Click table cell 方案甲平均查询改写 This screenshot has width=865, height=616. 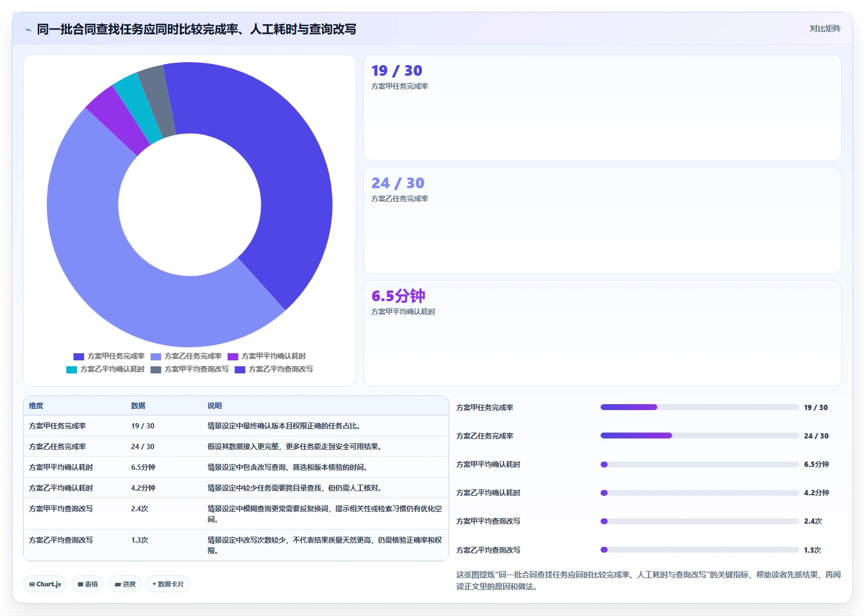click(61, 509)
